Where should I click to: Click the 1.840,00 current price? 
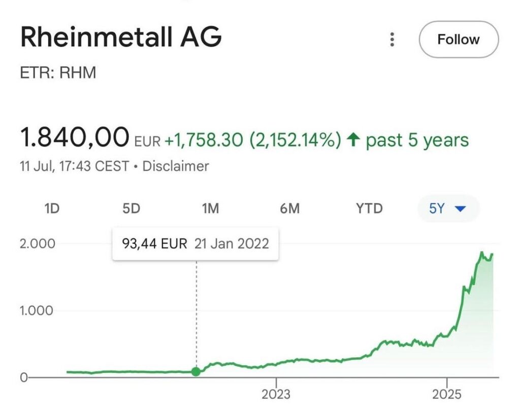[x=74, y=138]
